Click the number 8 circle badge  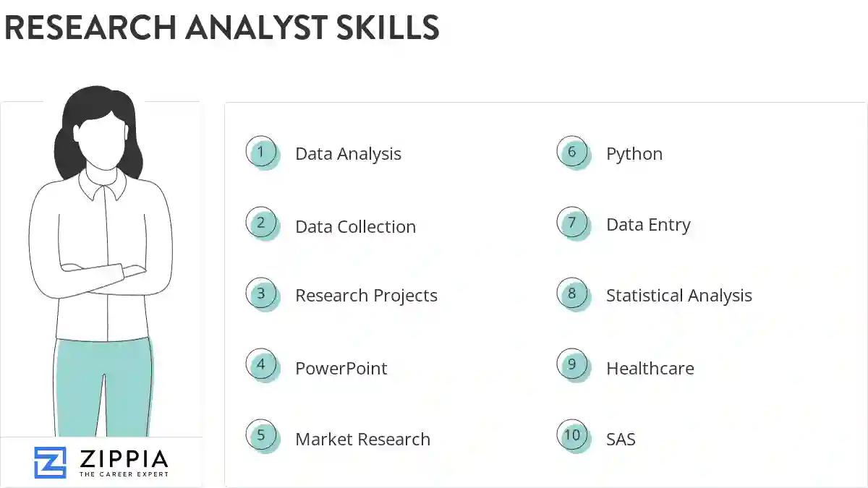pyautogui.click(x=572, y=294)
